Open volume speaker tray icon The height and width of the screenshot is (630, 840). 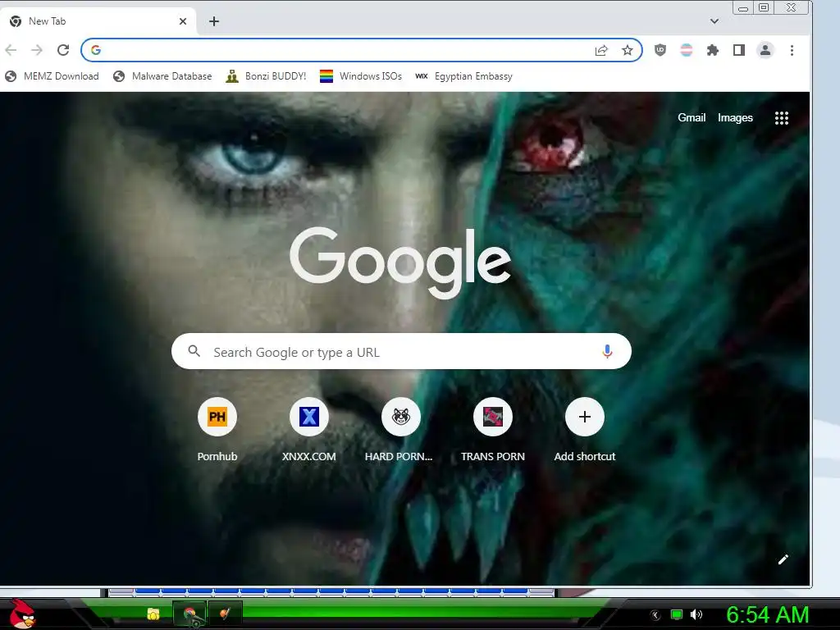point(696,614)
